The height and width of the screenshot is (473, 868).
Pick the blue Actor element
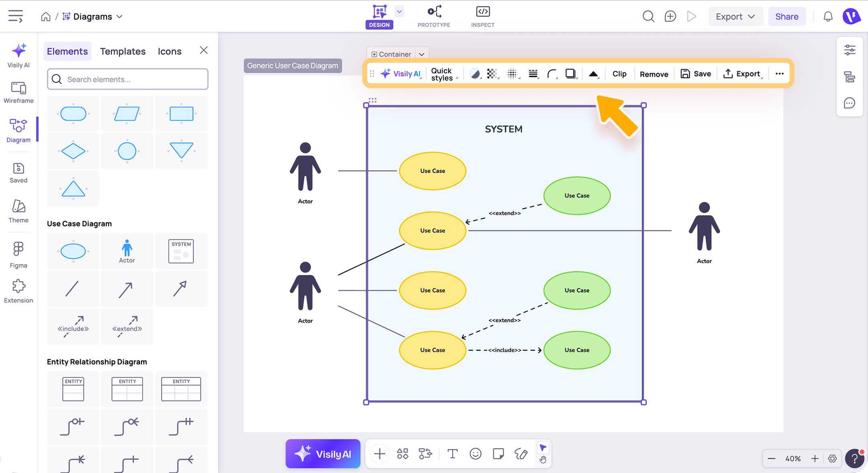[127, 251]
